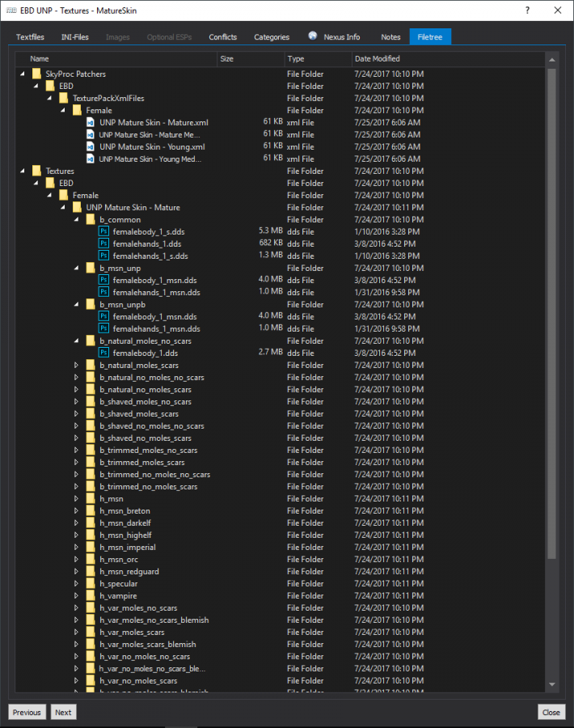Collapse the b_msn_unp folder

pos(77,268)
